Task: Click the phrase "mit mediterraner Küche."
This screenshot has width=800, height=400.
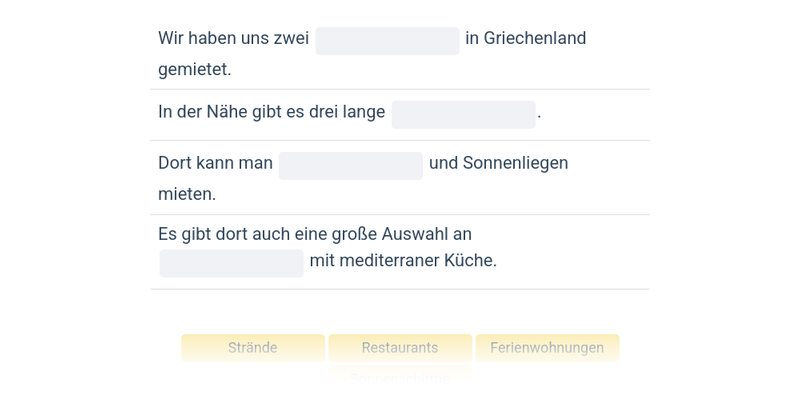Action: [x=403, y=261]
